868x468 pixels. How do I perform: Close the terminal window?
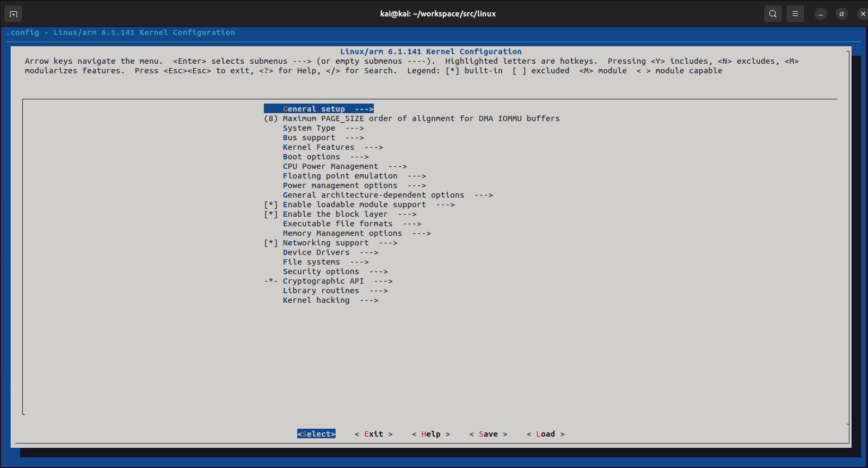tap(862, 14)
